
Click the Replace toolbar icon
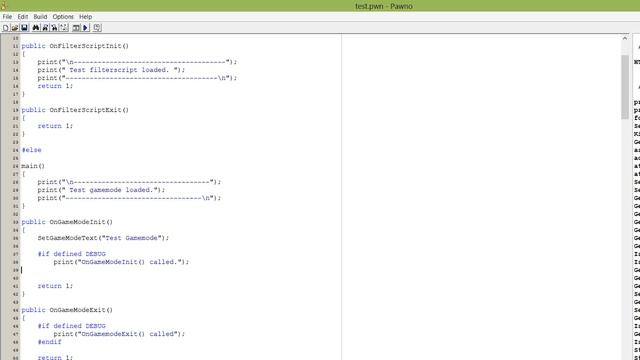pos(54,28)
